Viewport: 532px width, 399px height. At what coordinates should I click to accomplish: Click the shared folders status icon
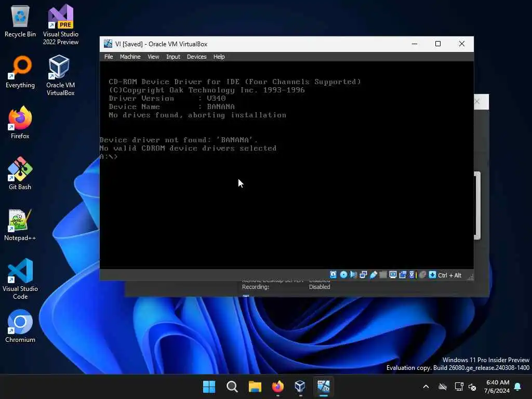[383, 274]
